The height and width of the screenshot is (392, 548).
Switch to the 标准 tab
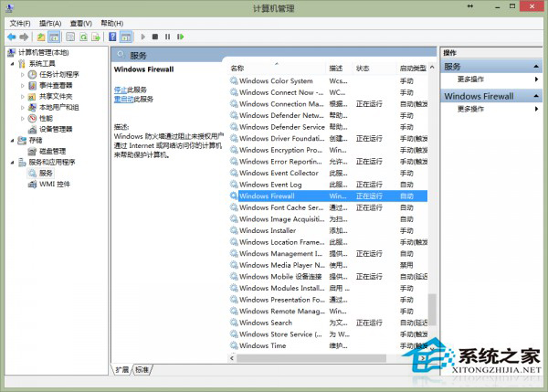(x=142, y=370)
